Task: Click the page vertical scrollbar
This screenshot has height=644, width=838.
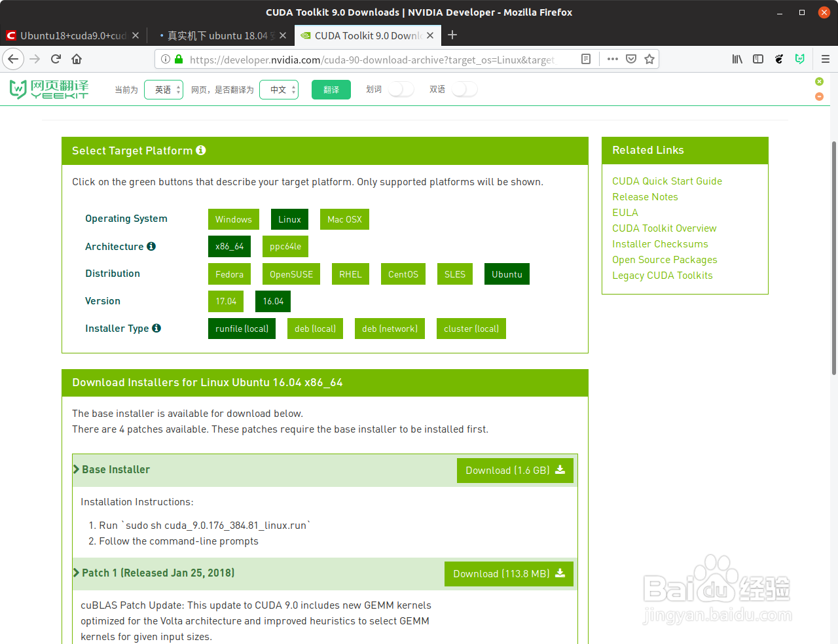Action: coord(833,258)
